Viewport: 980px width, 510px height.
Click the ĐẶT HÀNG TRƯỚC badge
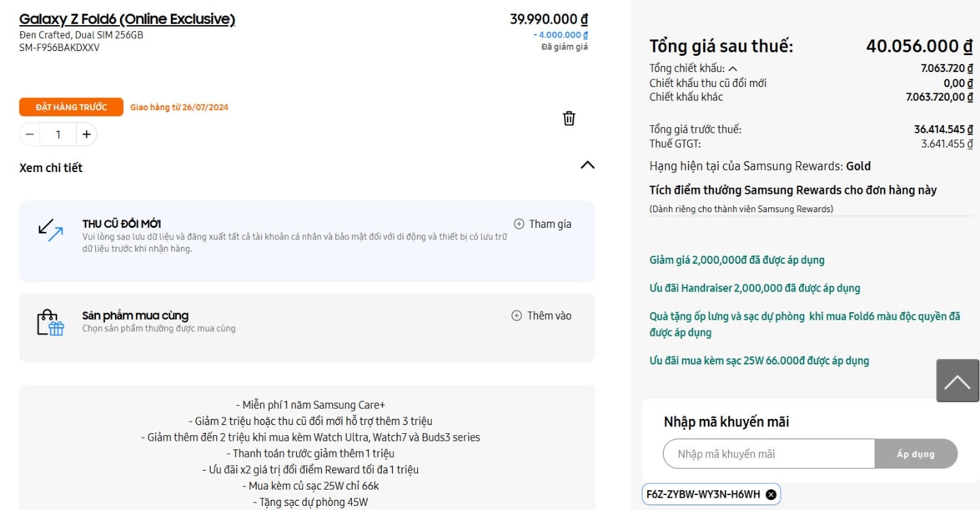[x=71, y=107]
